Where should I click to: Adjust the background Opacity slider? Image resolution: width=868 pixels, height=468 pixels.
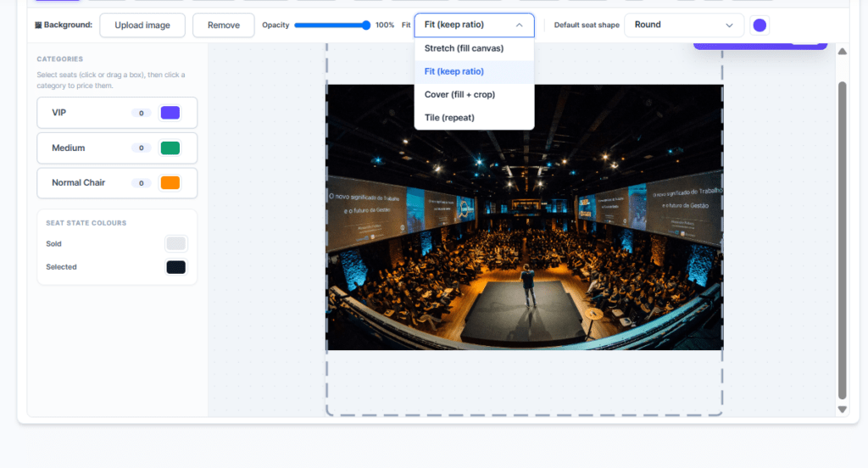pos(332,25)
